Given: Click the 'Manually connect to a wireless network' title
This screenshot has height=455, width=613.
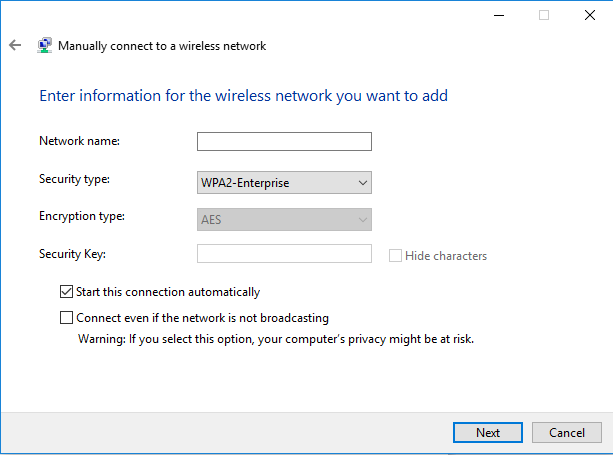Looking at the screenshot, I should tap(162, 46).
